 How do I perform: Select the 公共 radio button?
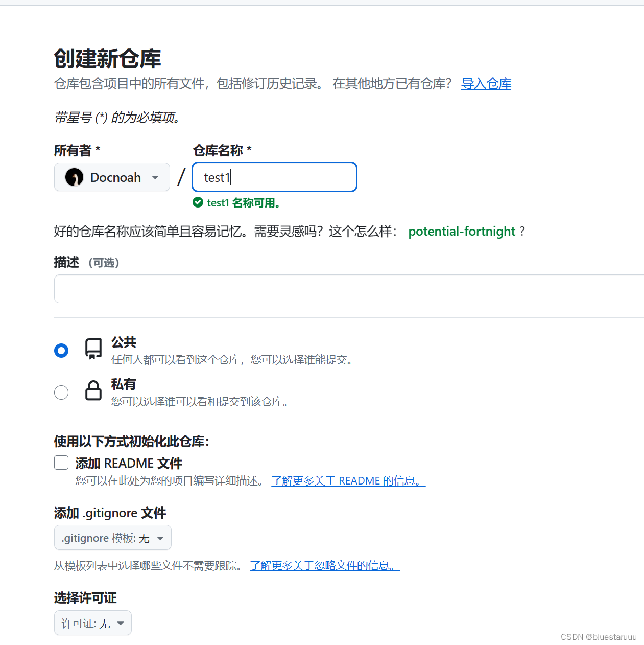click(x=61, y=351)
